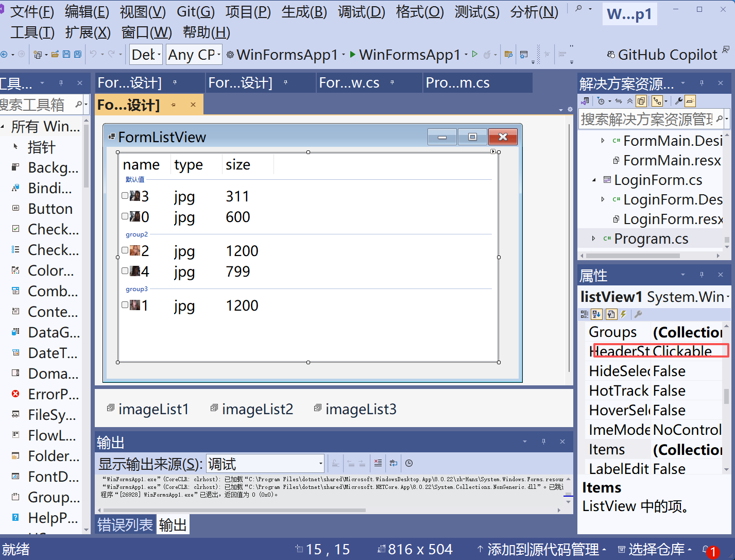Click the Output panel clock timestamp icon
Image resolution: width=735 pixels, height=560 pixels.
409,463
